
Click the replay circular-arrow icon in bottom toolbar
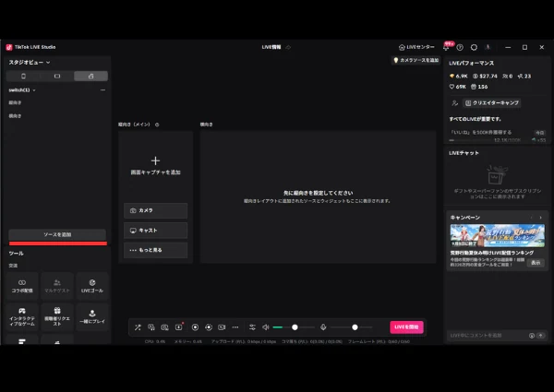(x=209, y=327)
